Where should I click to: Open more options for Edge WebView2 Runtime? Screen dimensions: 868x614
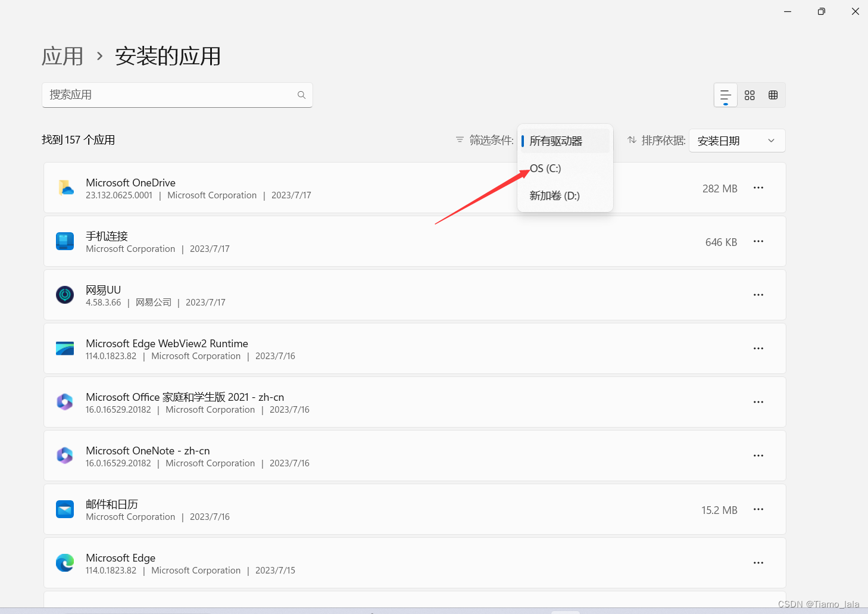(x=758, y=348)
